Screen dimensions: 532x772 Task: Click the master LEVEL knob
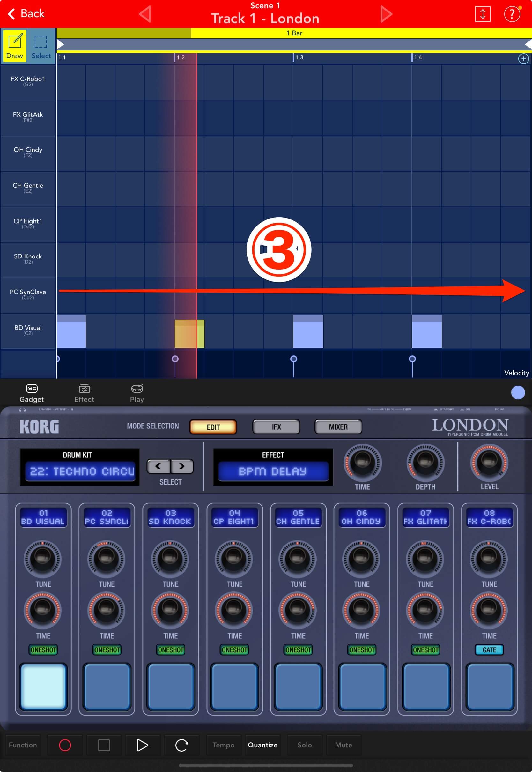point(489,463)
